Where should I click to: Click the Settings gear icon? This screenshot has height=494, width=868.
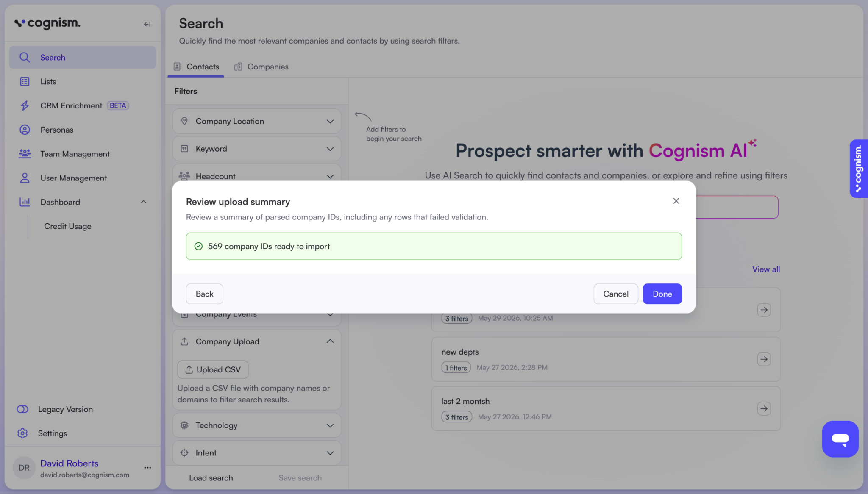pos(22,433)
